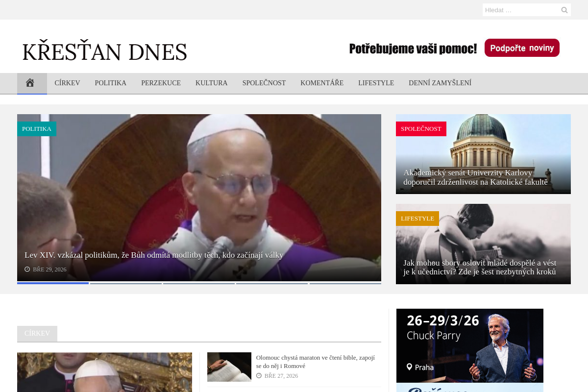The width and height of the screenshot is (588, 392).
Task: Open the Lev XIV. headline article
Action: (154, 255)
